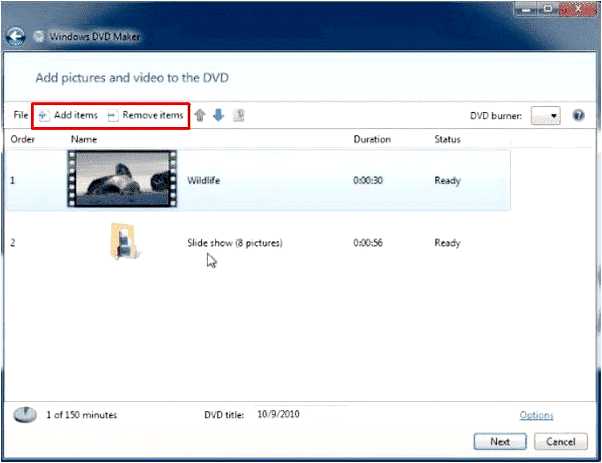Select Slide show (8 pictures) row
The image size is (602, 463).
(x=258, y=243)
